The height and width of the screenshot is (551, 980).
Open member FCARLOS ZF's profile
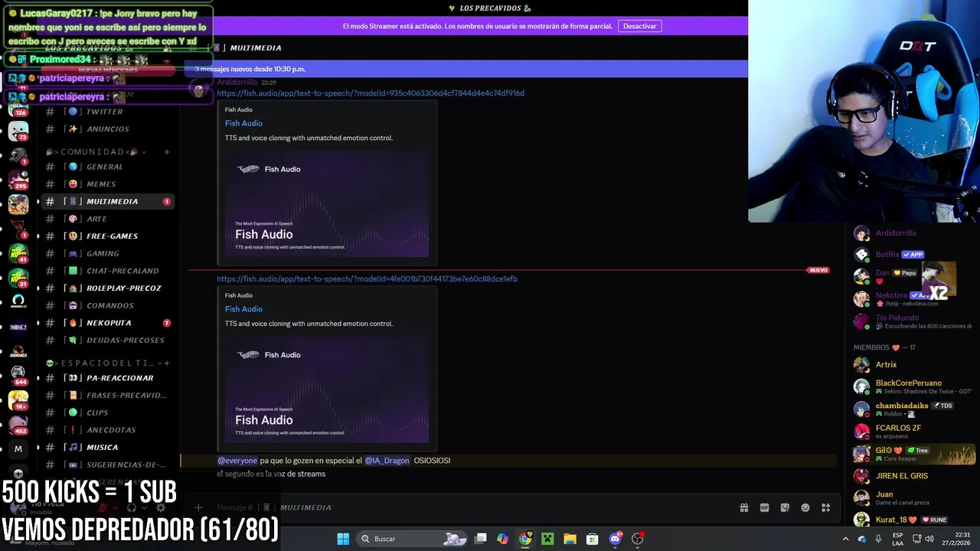click(x=913, y=432)
